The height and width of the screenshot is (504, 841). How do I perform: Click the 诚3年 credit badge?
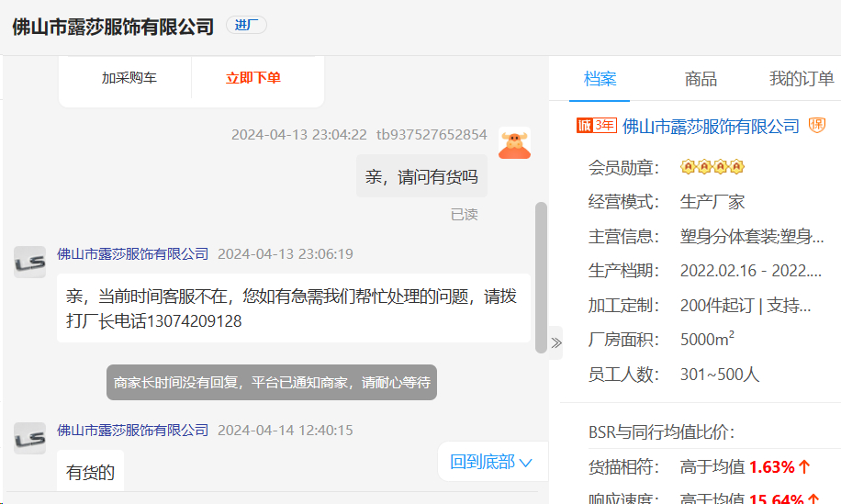pyautogui.click(x=597, y=126)
